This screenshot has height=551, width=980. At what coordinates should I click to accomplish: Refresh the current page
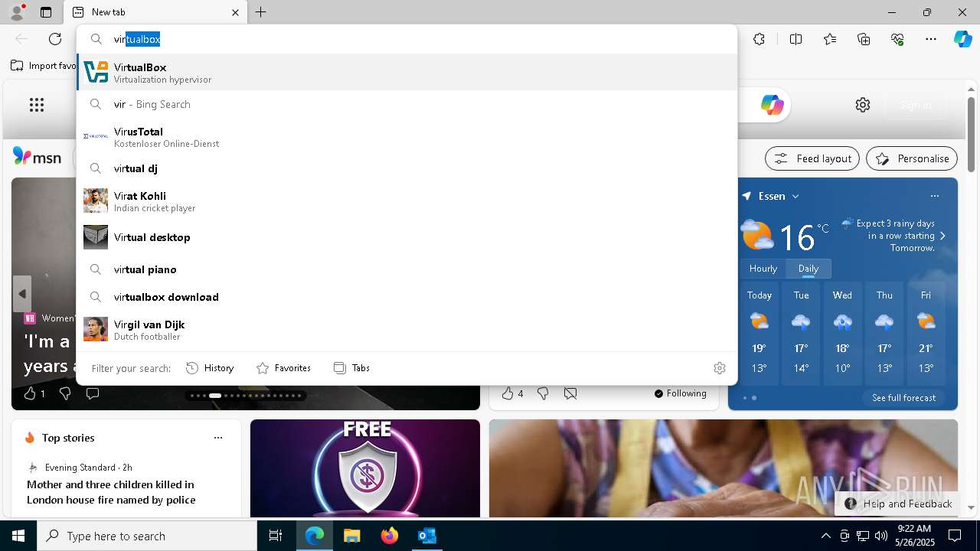click(55, 39)
